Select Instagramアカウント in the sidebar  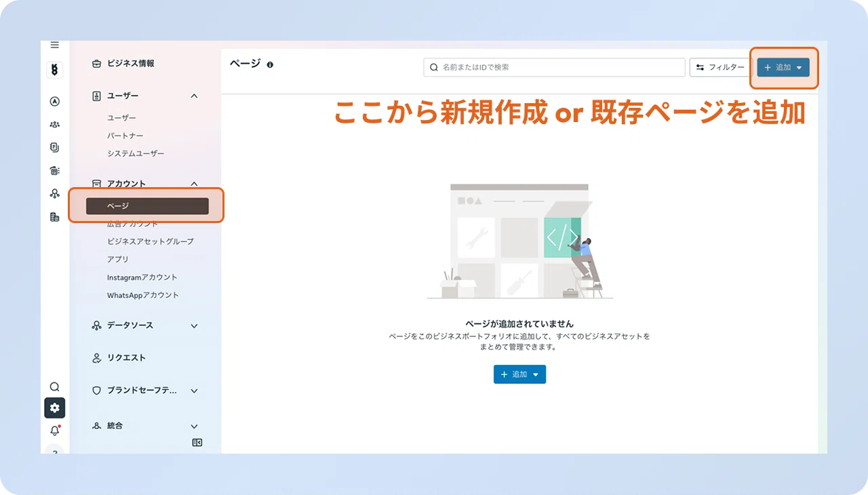(x=142, y=277)
